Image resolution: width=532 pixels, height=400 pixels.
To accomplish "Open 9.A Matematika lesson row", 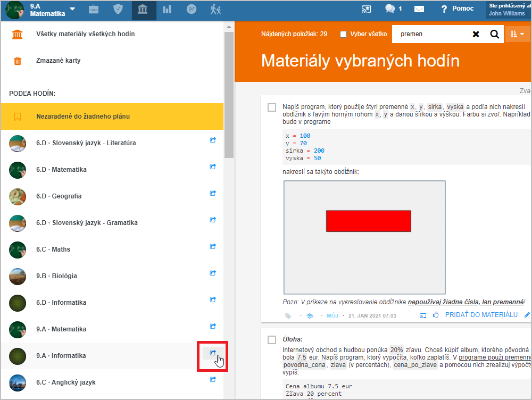I will point(112,329).
